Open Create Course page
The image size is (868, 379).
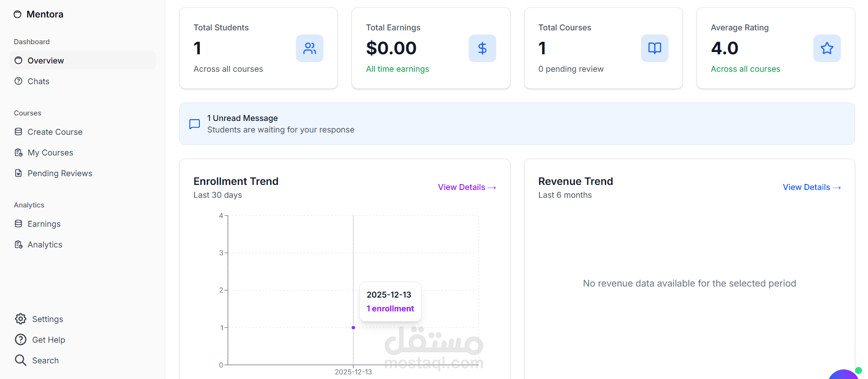tap(83, 132)
